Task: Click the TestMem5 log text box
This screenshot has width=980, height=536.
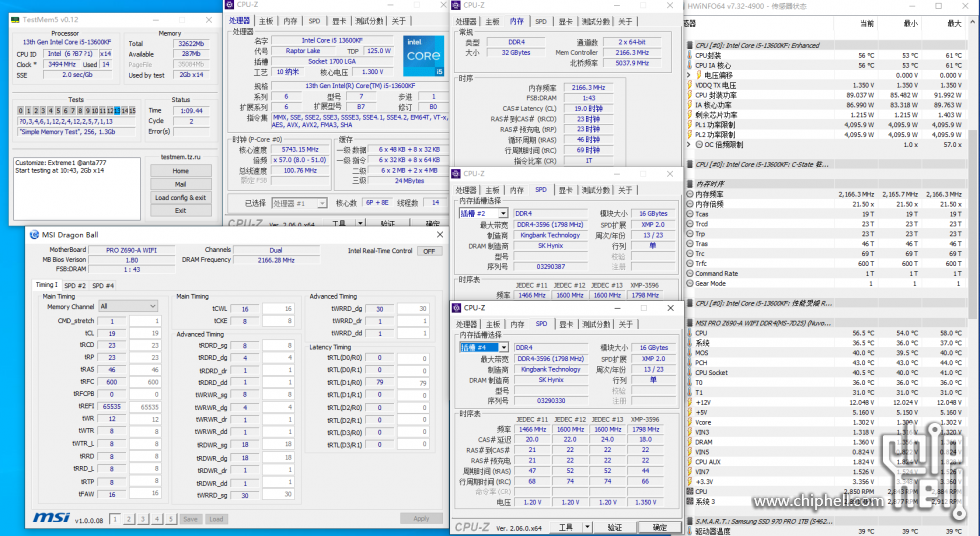Action: [x=77, y=188]
